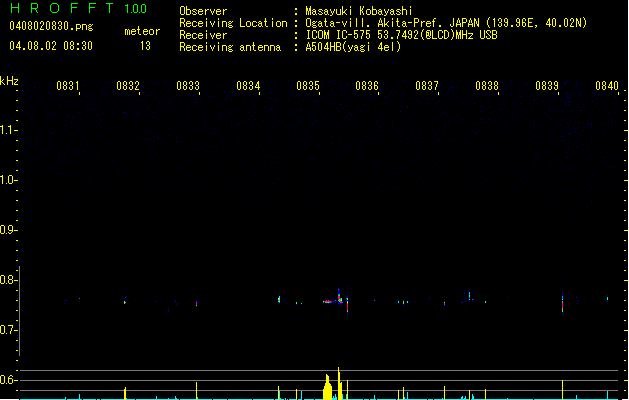This screenshot has width=629, height=400.
Task: Click the 1.1 kHz axis label
Action: point(7,130)
